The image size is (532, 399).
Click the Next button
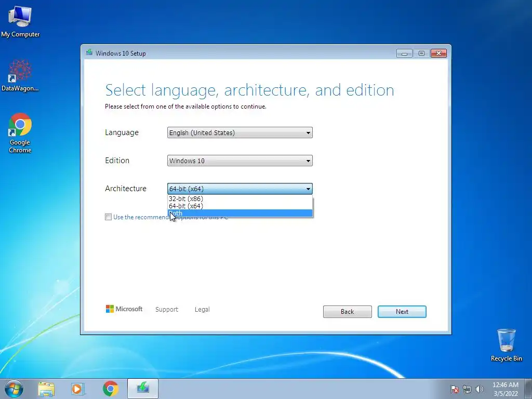point(402,312)
